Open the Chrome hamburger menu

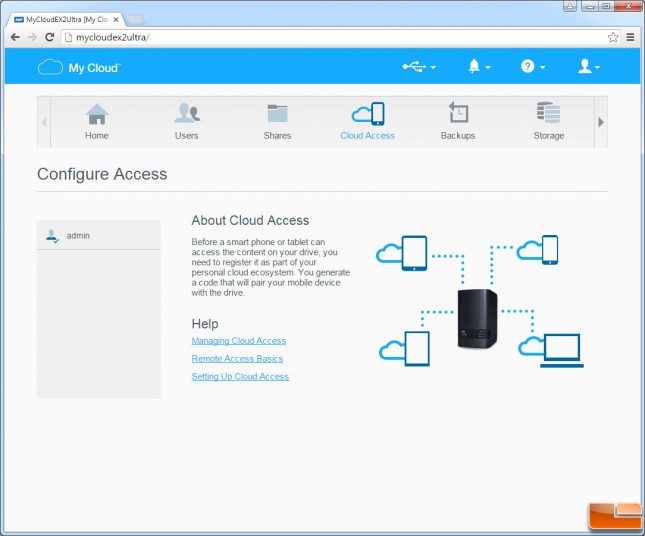630,37
